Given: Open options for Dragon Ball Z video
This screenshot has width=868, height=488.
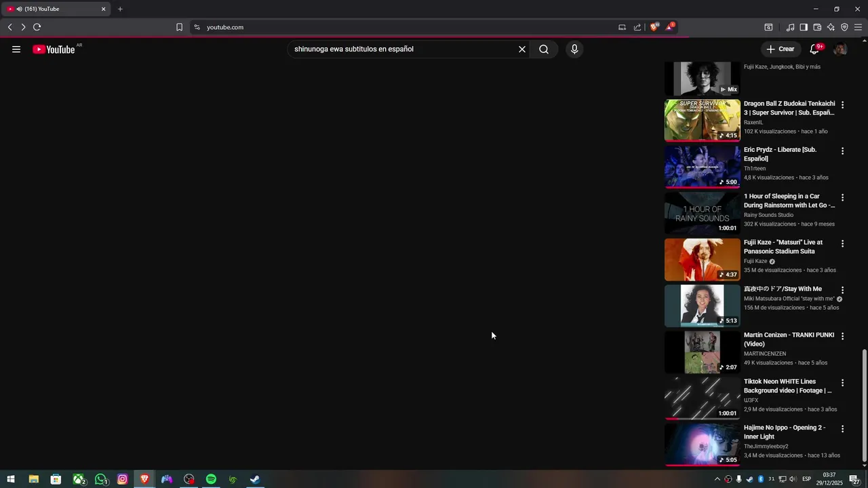Looking at the screenshot, I should coord(843,105).
